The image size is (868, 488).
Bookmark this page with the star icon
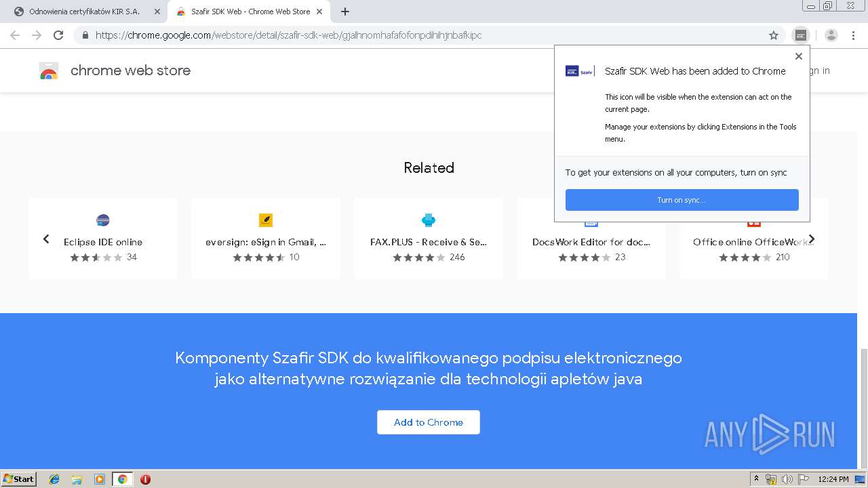click(774, 35)
